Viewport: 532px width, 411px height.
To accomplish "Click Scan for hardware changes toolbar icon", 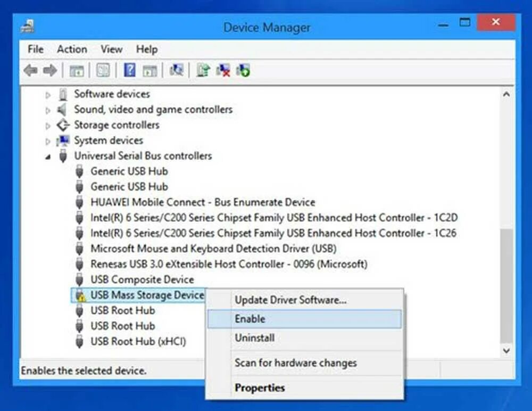I will [x=177, y=70].
